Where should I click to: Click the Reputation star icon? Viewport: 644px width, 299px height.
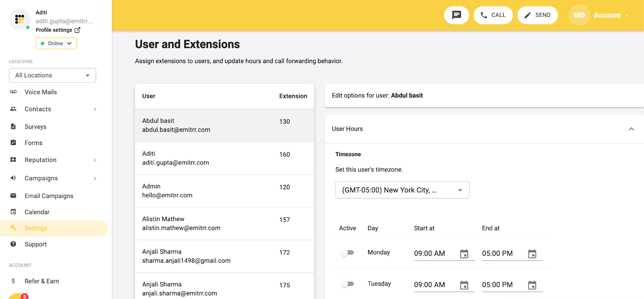[x=13, y=160]
